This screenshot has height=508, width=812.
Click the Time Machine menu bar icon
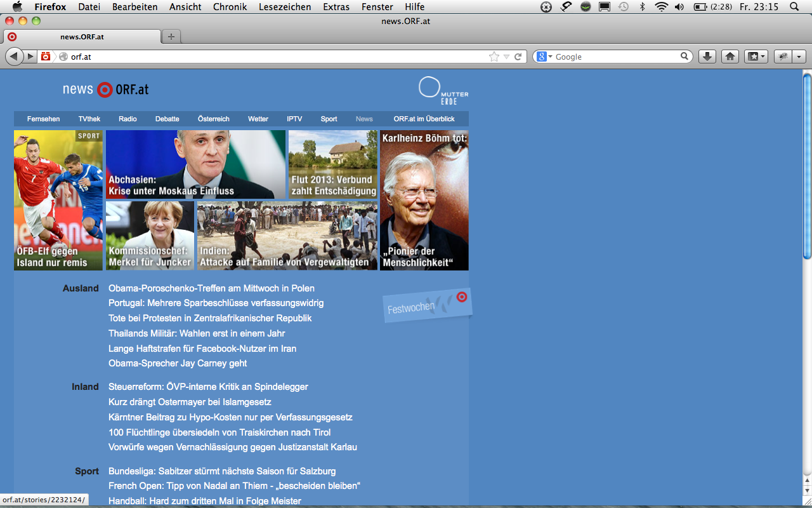[623, 7]
